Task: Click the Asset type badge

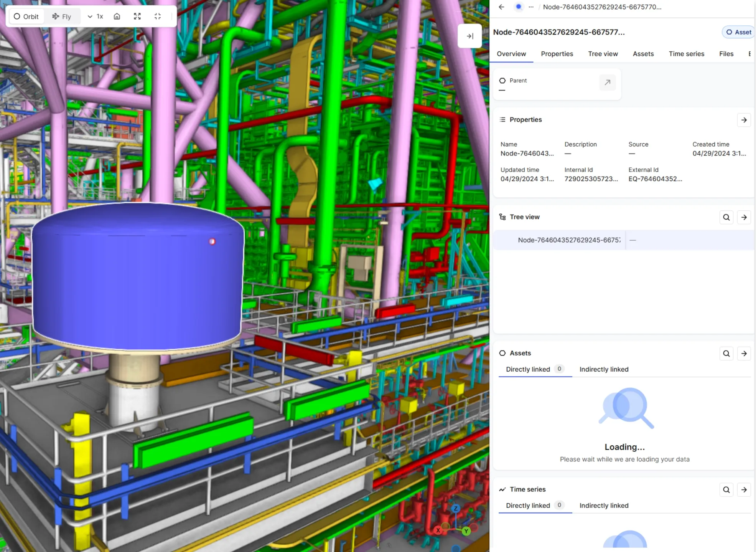Action: tap(738, 32)
